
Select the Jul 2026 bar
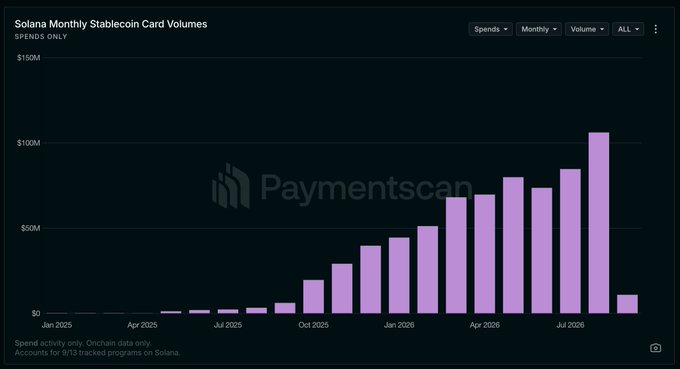tap(570, 241)
